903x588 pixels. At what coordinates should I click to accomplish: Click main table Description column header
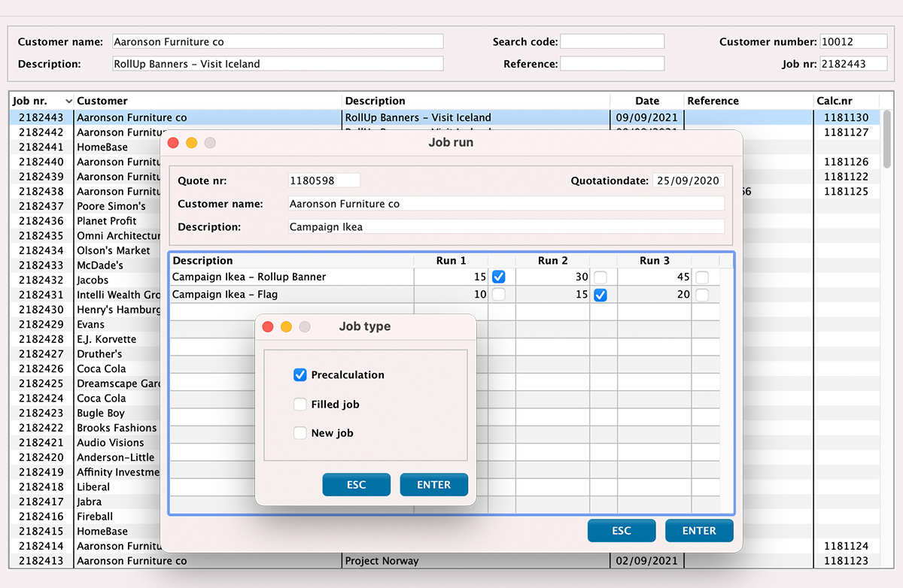(x=476, y=101)
